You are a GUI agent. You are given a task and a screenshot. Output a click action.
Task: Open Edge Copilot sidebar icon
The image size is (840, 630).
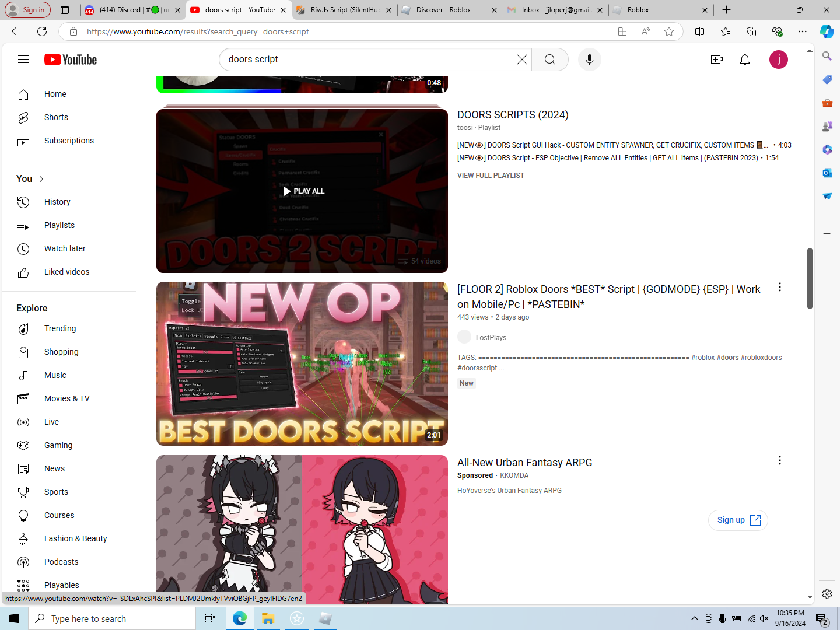click(827, 32)
